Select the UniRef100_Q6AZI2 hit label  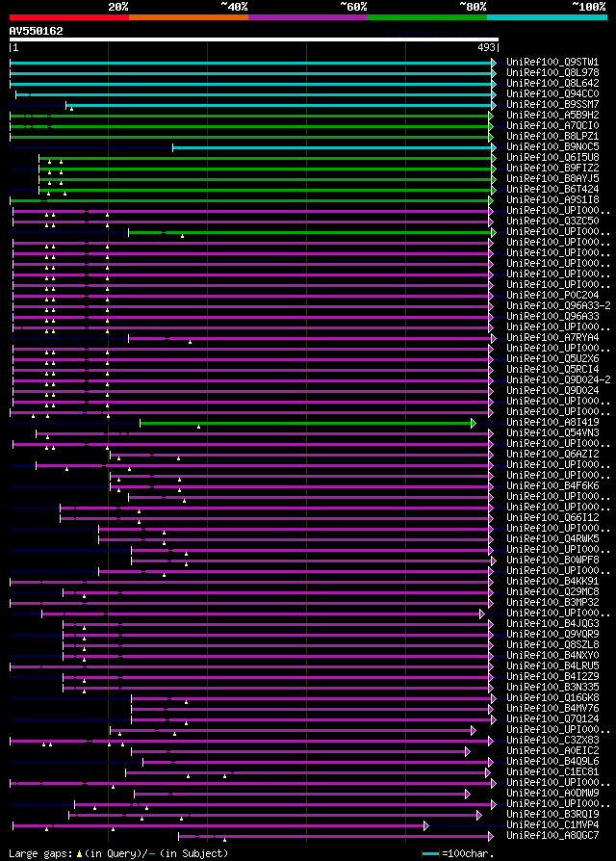[x=552, y=455]
